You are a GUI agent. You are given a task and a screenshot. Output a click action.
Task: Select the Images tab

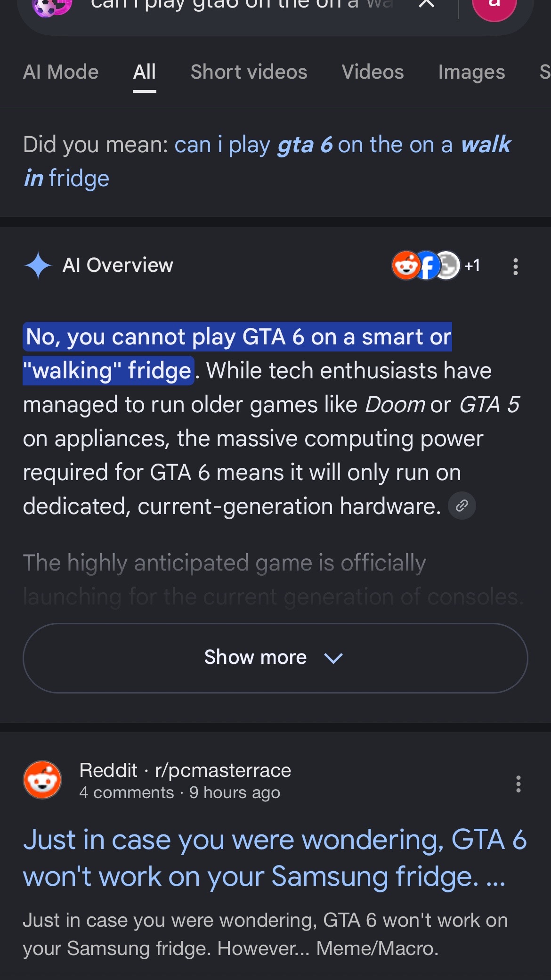click(x=471, y=73)
